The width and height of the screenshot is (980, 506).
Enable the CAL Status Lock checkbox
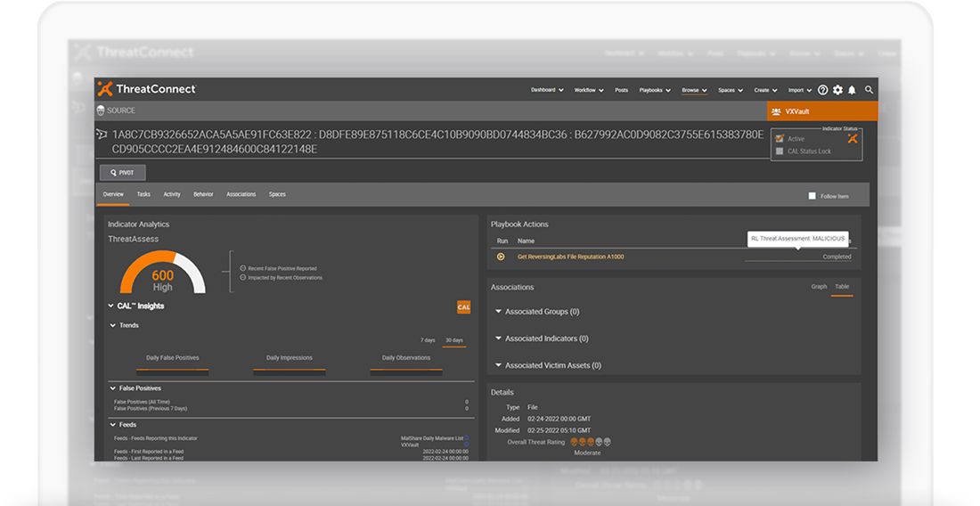[780, 151]
